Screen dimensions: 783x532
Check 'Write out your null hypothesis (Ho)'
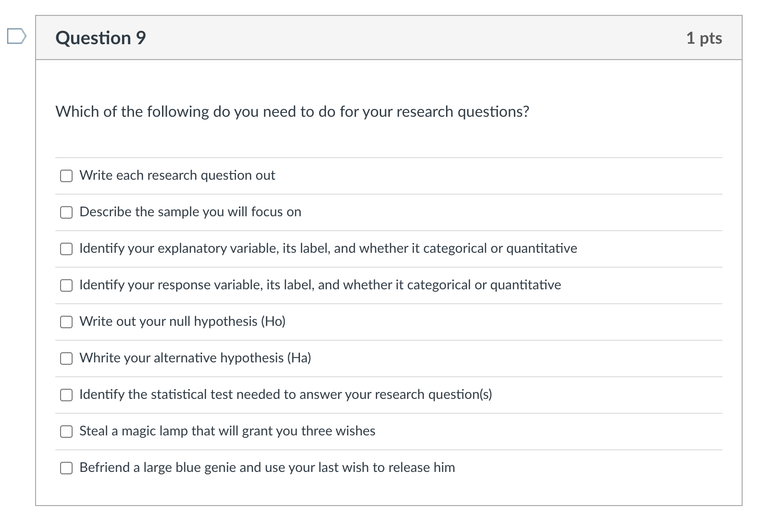tap(66, 322)
